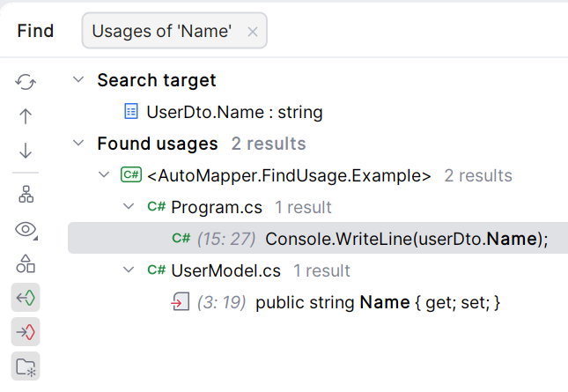The height and width of the screenshot is (392, 568).
Task: Close the Usages of 'Name' tab
Action: [253, 32]
